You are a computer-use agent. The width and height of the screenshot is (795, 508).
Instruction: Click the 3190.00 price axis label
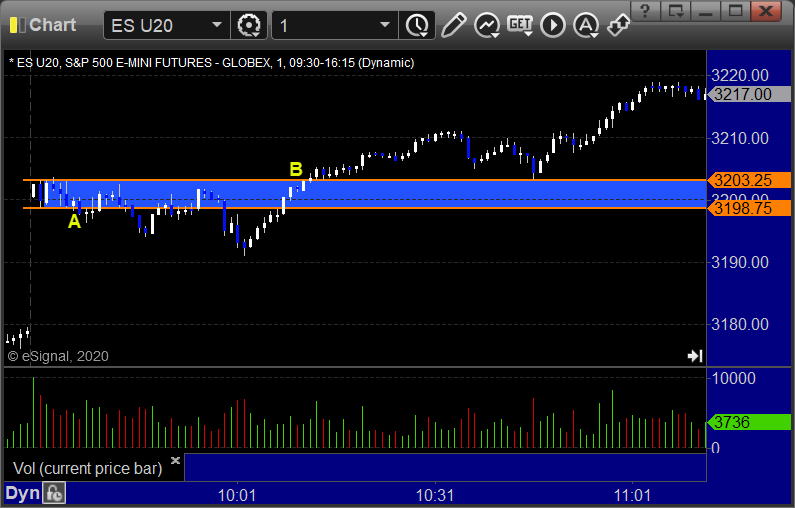pos(740,262)
